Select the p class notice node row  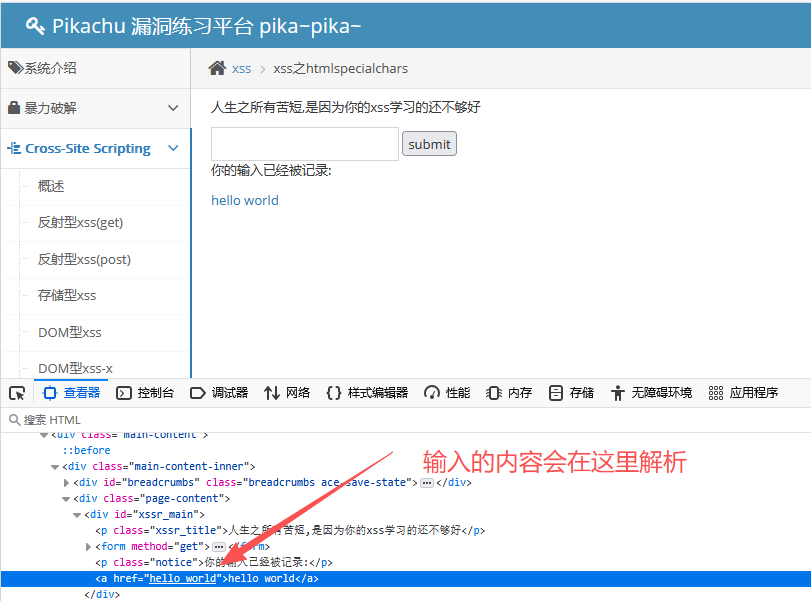coord(214,563)
